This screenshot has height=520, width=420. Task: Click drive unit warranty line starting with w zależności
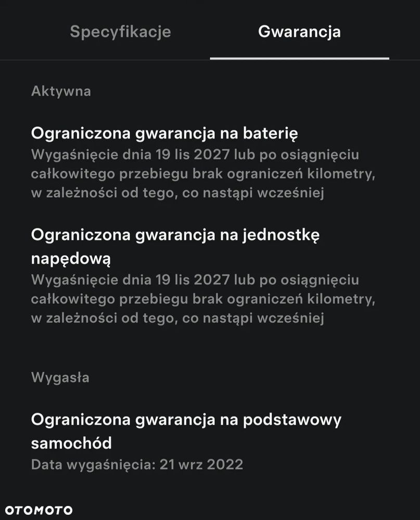point(177,319)
